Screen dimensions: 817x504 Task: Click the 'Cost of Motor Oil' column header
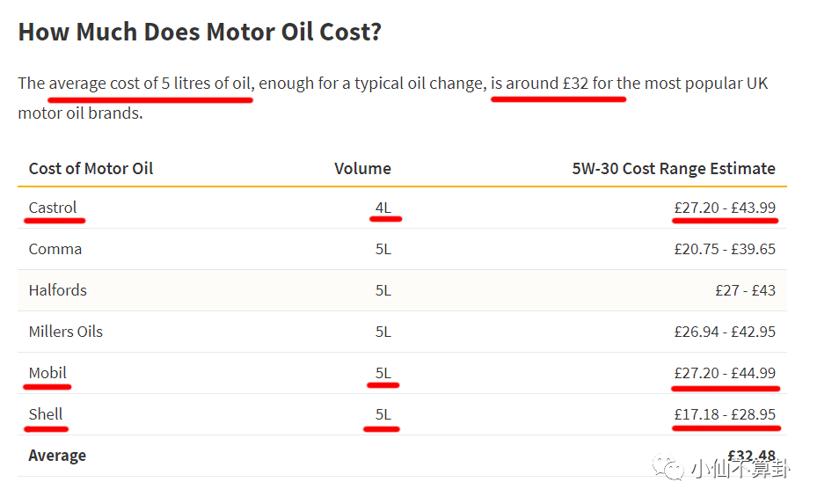tap(91, 168)
